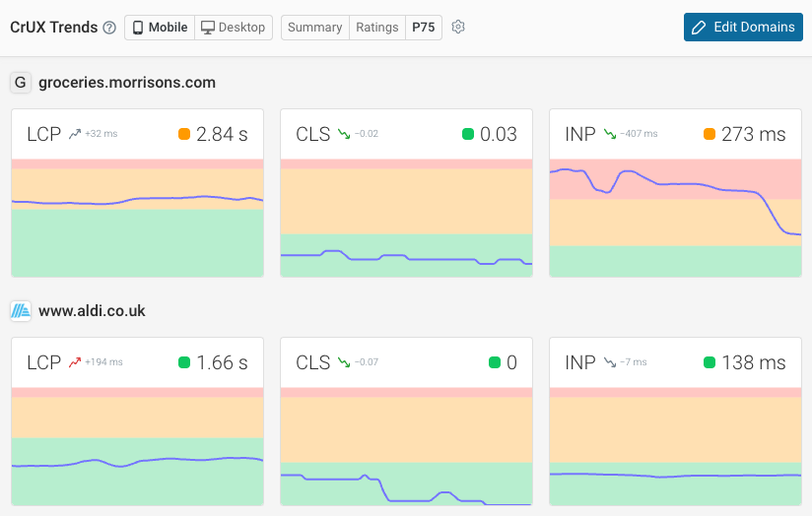Click the CrUX Trends help question-mark icon

(x=109, y=28)
